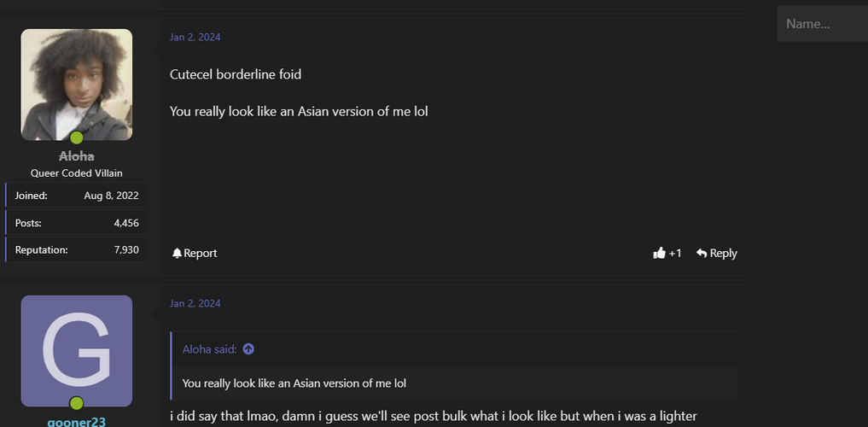
Task: Open the Jan 2, 2024 permalink on Aloha's post
Action: coord(195,37)
